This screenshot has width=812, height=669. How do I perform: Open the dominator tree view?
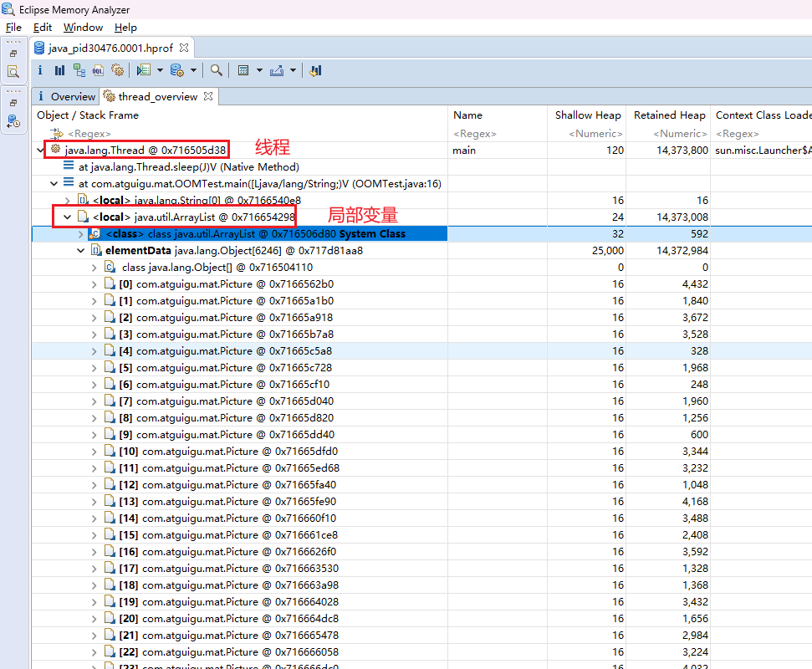(79, 70)
